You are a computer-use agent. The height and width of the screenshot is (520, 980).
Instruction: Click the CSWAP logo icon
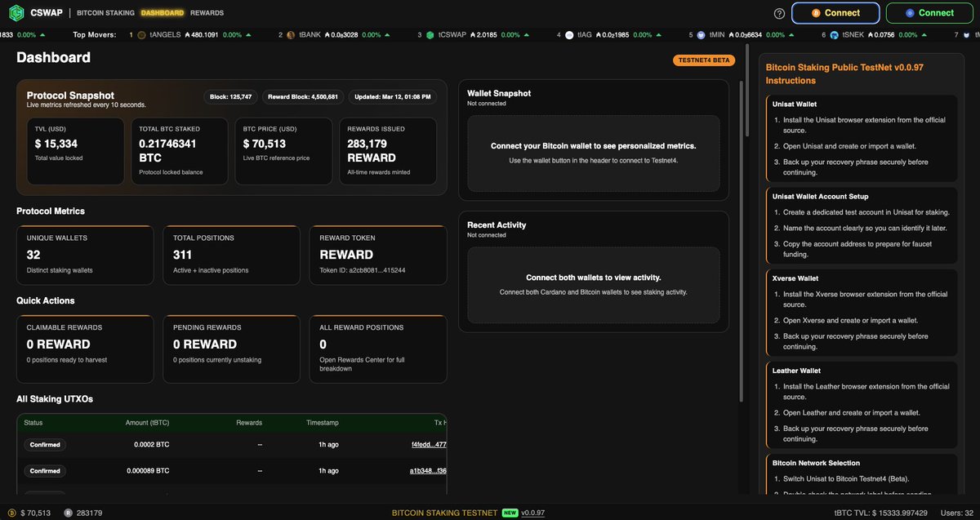point(16,13)
